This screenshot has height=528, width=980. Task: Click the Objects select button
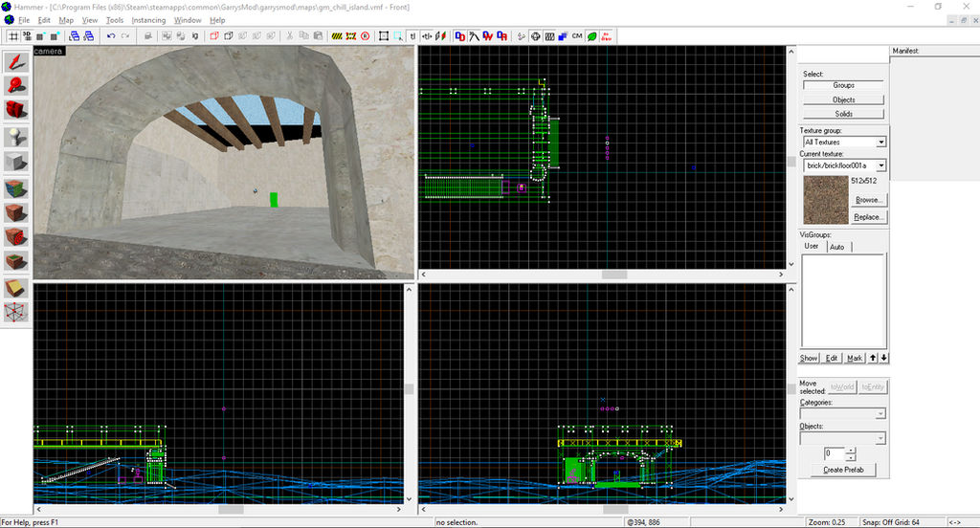[843, 99]
